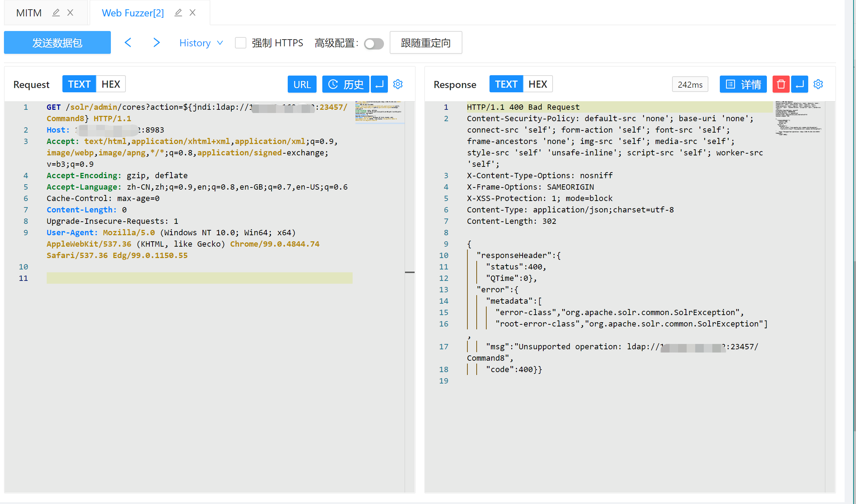Image resolution: width=856 pixels, height=504 pixels.
Task: Click the "status":400, JSON line
Action: click(516, 267)
